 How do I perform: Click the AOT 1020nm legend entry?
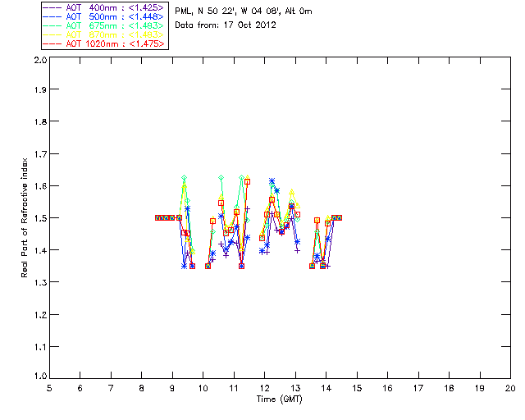(x=104, y=43)
